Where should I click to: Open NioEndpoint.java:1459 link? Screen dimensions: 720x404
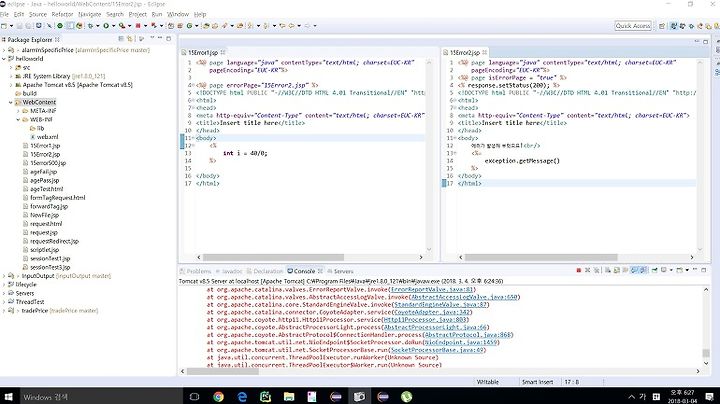tap(461, 342)
